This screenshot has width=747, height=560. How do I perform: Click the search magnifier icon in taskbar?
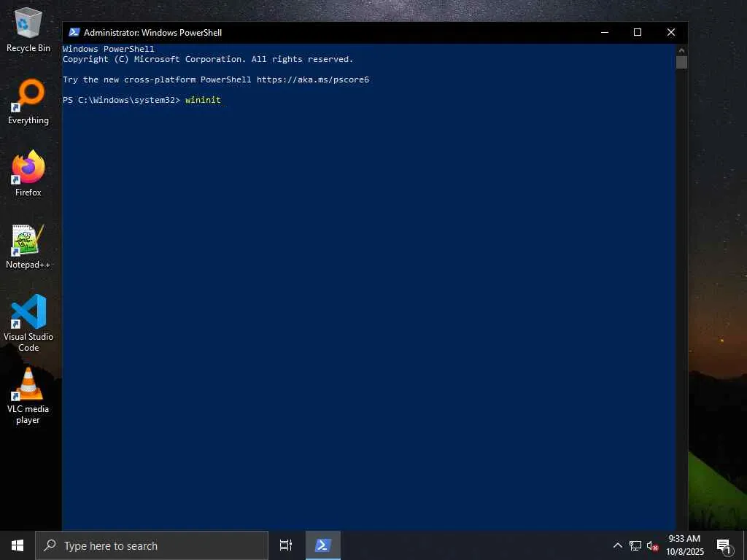pos(50,545)
